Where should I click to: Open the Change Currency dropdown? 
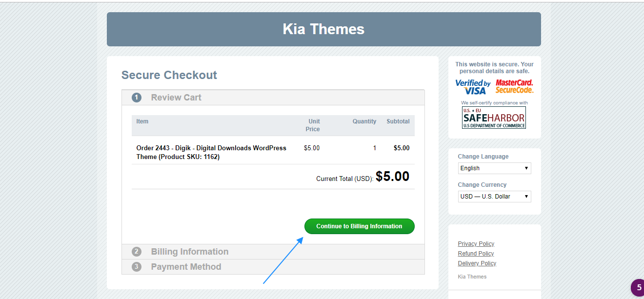(x=494, y=197)
